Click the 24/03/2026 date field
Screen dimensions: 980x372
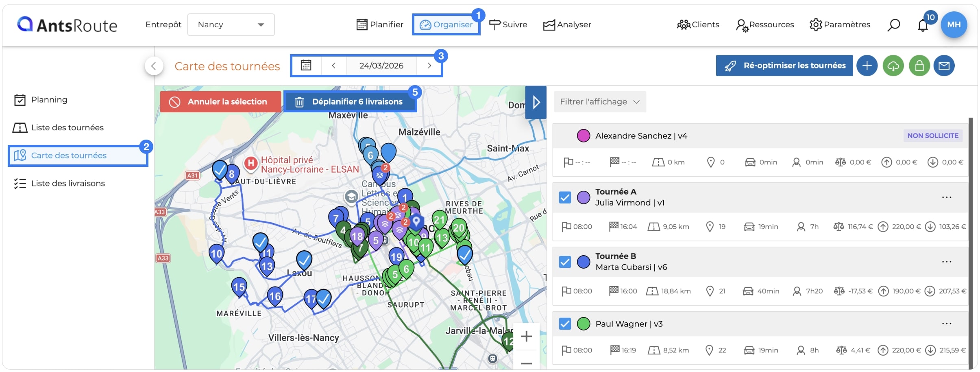pos(381,66)
